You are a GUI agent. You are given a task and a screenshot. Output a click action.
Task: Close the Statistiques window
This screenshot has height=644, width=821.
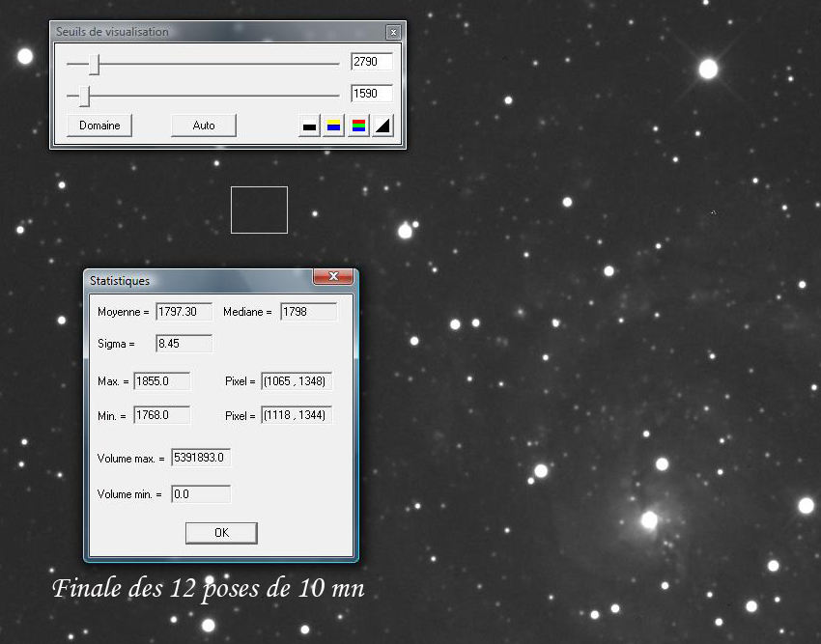(x=334, y=277)
